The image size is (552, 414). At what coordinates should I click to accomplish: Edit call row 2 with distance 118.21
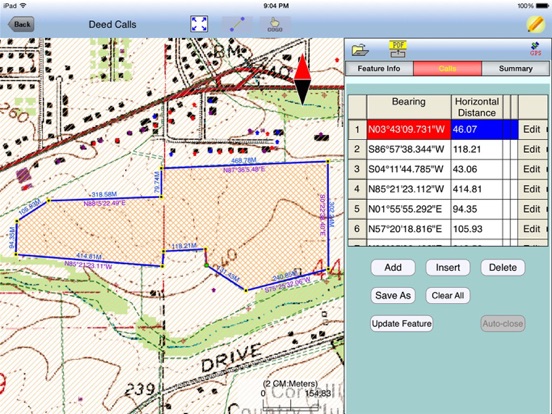[x=532, y=149]
